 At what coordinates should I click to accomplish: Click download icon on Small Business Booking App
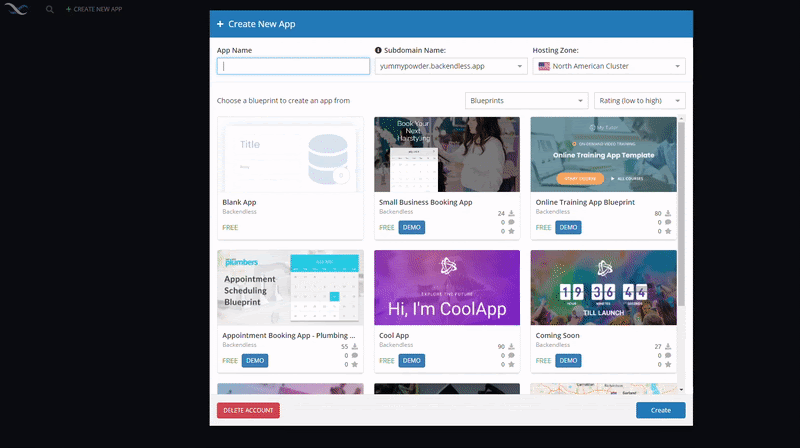[x=511, y=213]
